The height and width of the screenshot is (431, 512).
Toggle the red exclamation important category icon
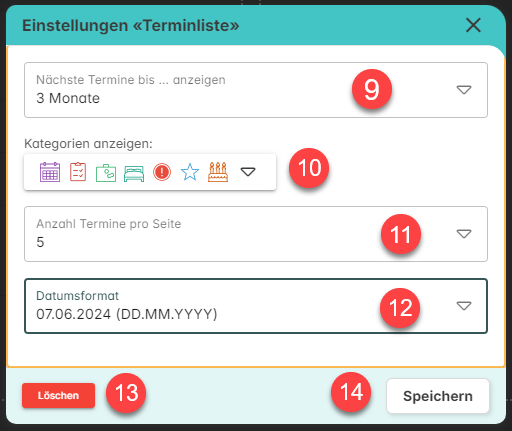[162, 172]
